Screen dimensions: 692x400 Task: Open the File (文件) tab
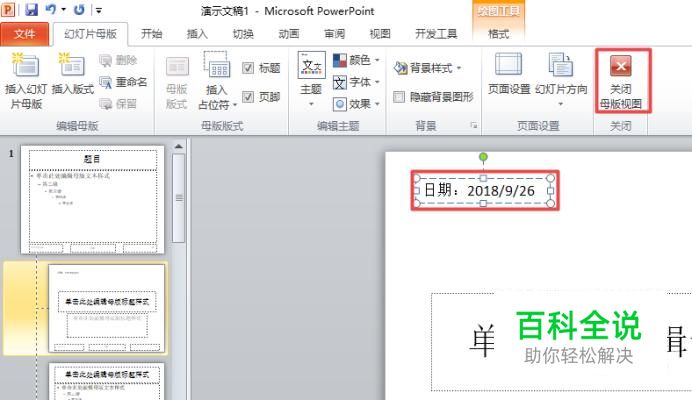[24, 34]
